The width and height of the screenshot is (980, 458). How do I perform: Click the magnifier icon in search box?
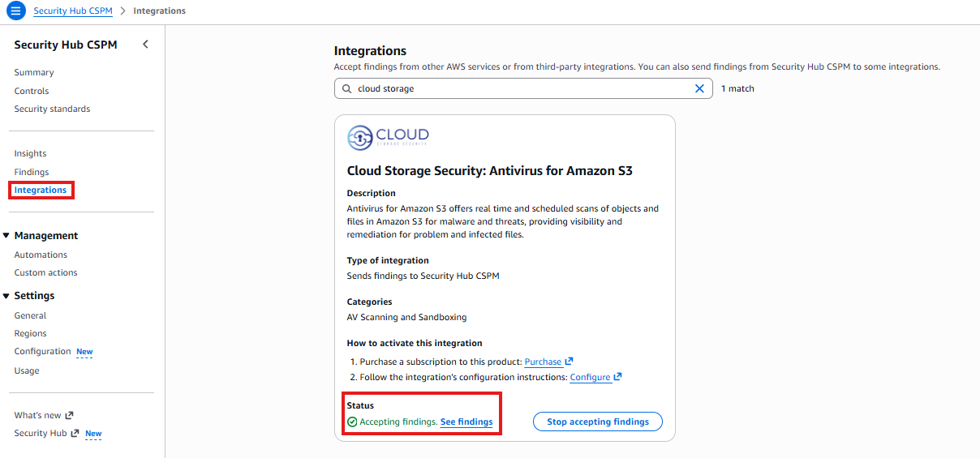tap(347, 88)
